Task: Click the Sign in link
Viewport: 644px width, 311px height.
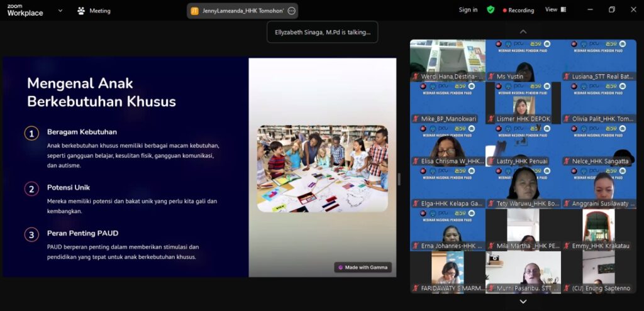Action: [468, 10]
